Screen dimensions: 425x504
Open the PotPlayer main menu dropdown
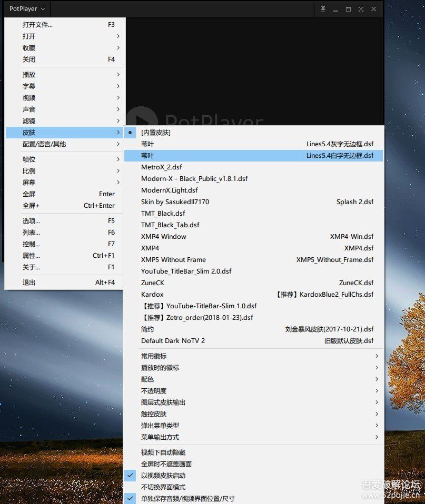[x=27, y=9]
